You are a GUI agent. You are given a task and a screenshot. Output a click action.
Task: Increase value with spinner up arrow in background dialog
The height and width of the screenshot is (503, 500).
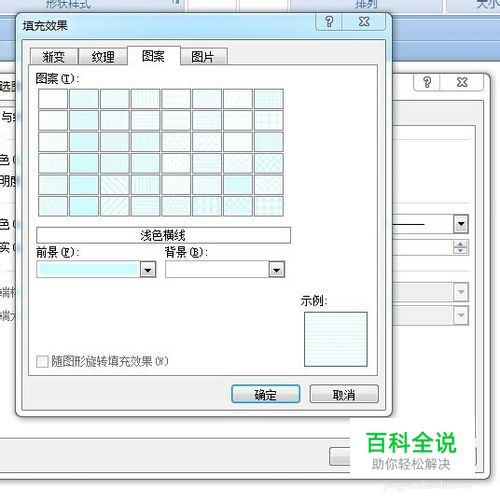[x=460, y=244]
